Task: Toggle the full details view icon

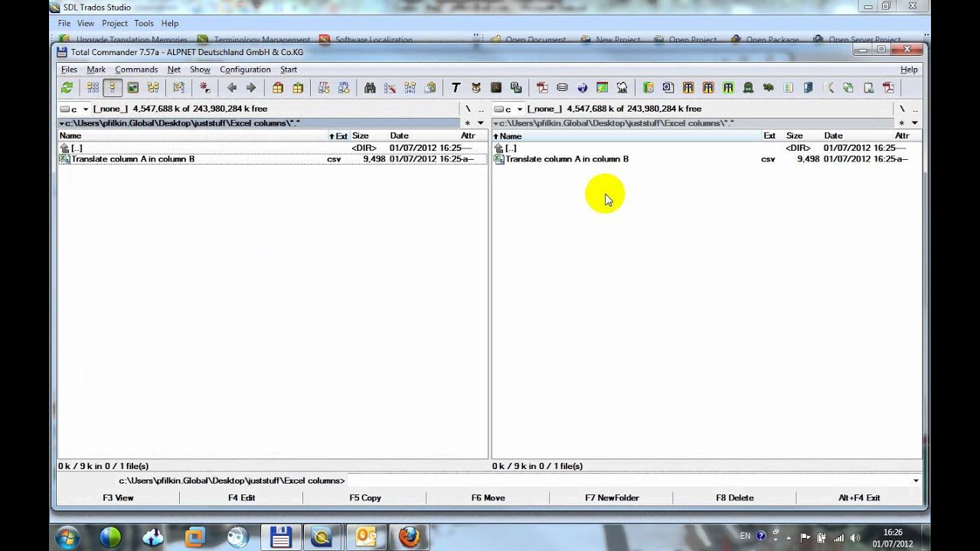Action: (x=113, y=88)
